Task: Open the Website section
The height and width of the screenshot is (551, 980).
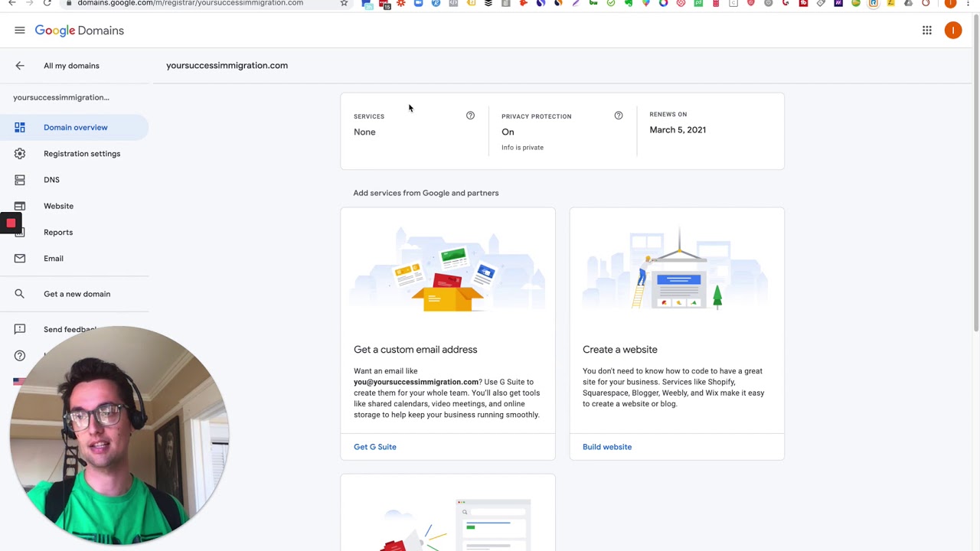Action: [59, 206]
